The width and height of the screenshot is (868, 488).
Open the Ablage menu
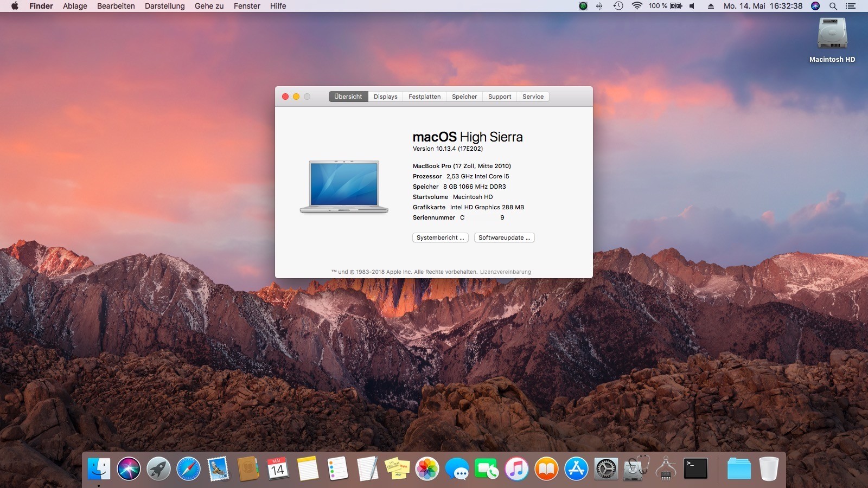tap(75, 6)
